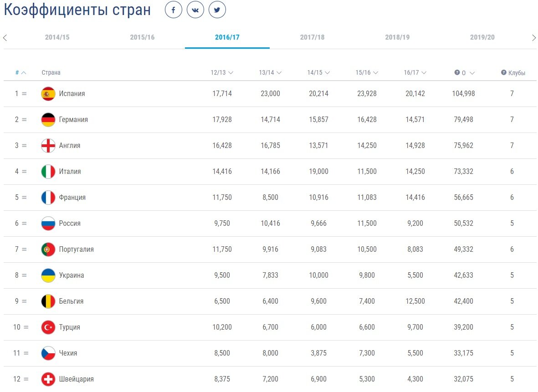Switch to the 2014/15 season tab

click(57, 37)
